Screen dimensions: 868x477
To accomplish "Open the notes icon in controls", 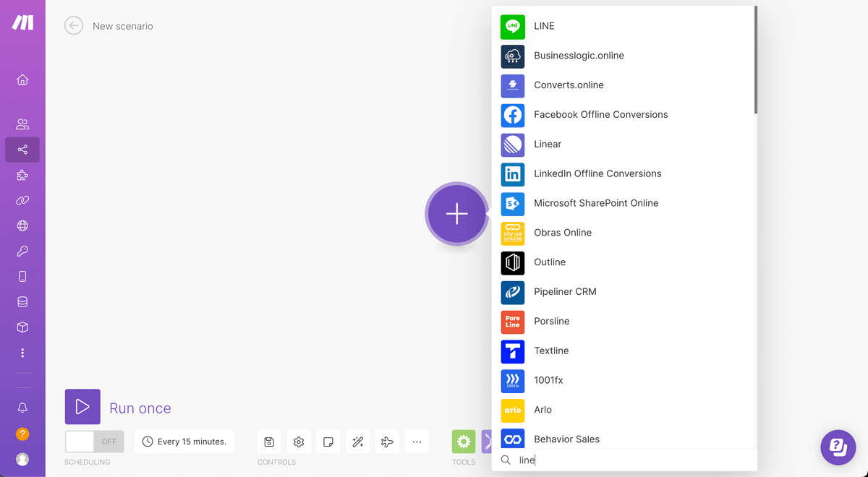I will tap(328, 442).
